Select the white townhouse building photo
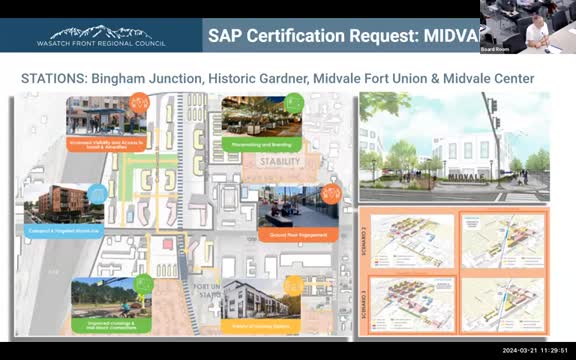Image resolution: width=576 pixels, height=360 pixels. click(261, 299)
